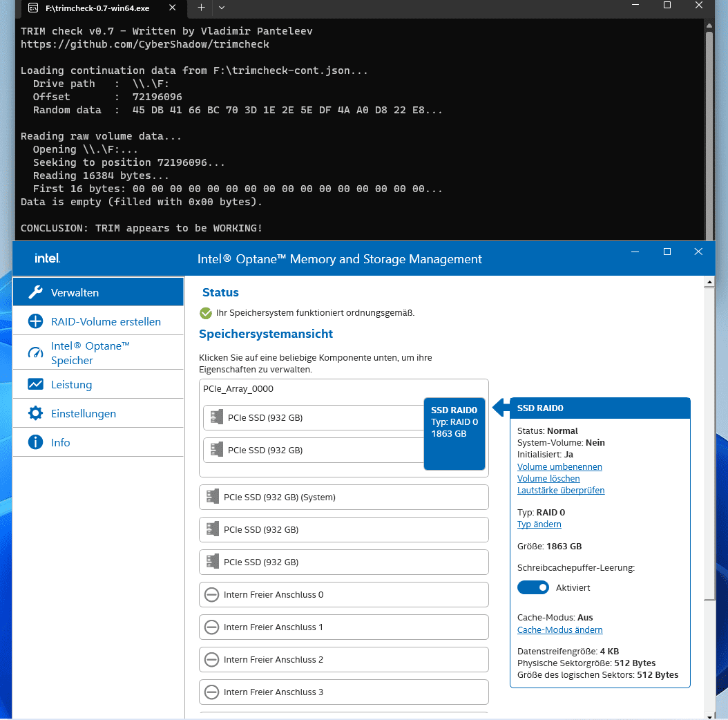Screen dimensions: 728x720
Task: Select the PCIe SSD (932 GB) (System) drive
Action: point(343,497)
